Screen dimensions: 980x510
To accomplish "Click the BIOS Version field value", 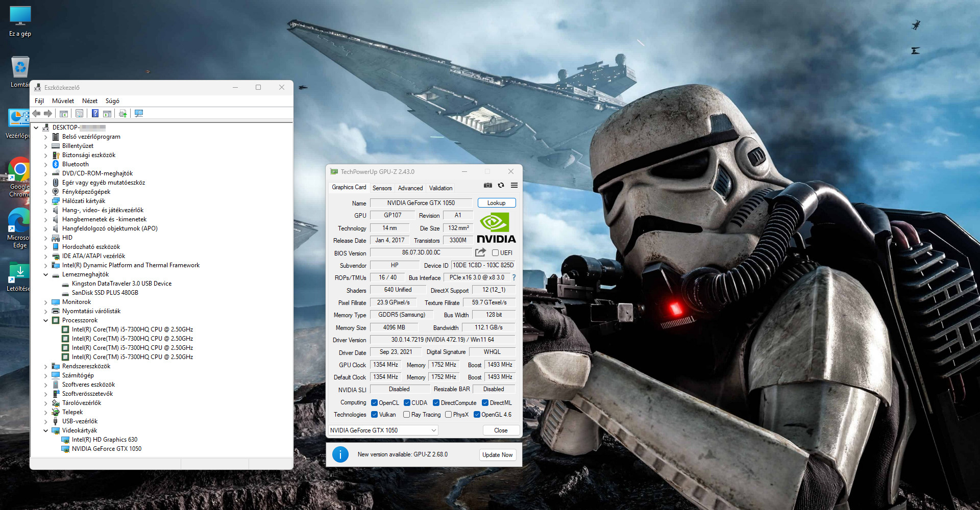I will 421,252.
